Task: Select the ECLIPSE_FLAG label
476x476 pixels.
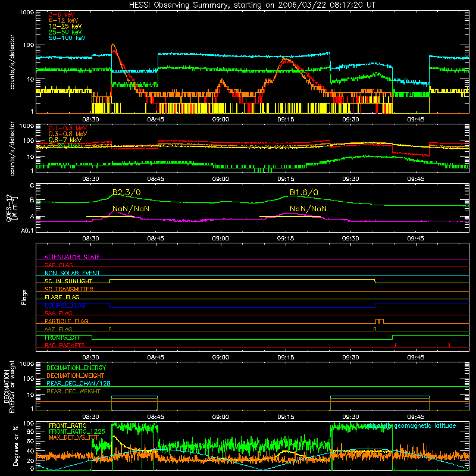Action: pyautogui.click(x=65, y=305)
